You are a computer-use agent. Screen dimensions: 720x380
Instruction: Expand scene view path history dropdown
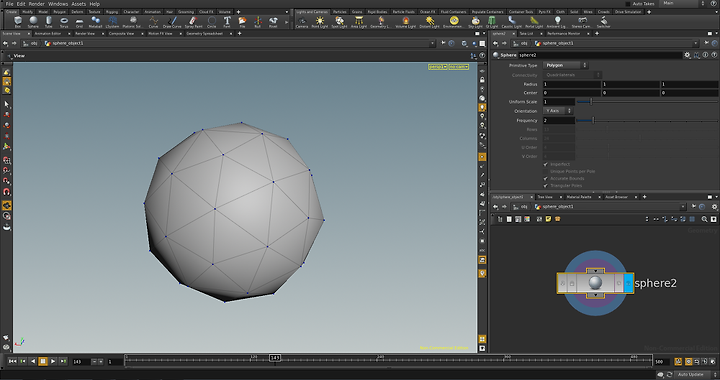(x=432, y=43)
